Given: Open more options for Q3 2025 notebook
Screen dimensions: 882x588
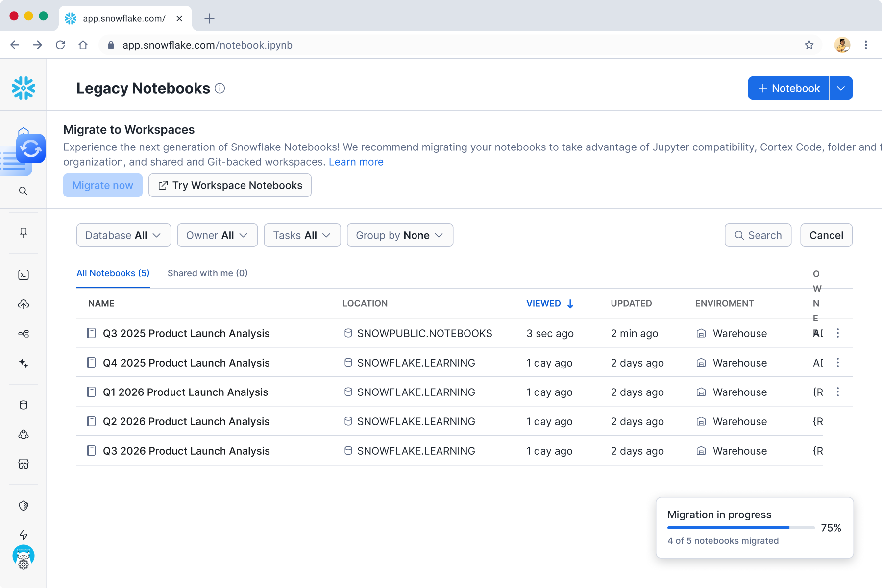Looking at the screenshot, I should [838, 333].
